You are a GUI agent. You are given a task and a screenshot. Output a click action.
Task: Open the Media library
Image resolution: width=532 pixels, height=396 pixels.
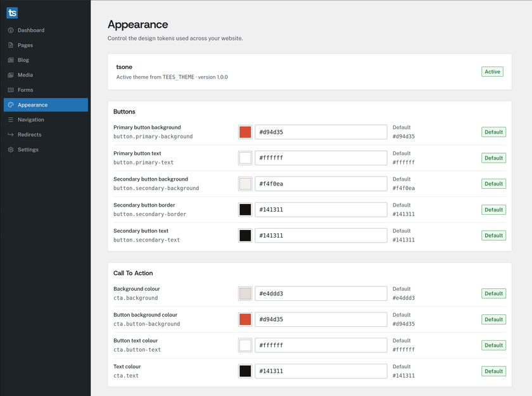click(46, 75)
